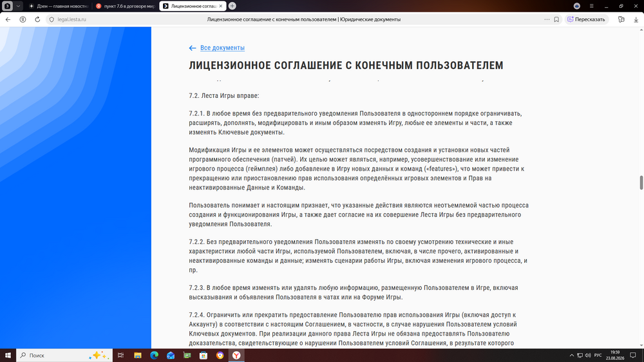
Task: Go back to the previous page
Action: point(8,19)
